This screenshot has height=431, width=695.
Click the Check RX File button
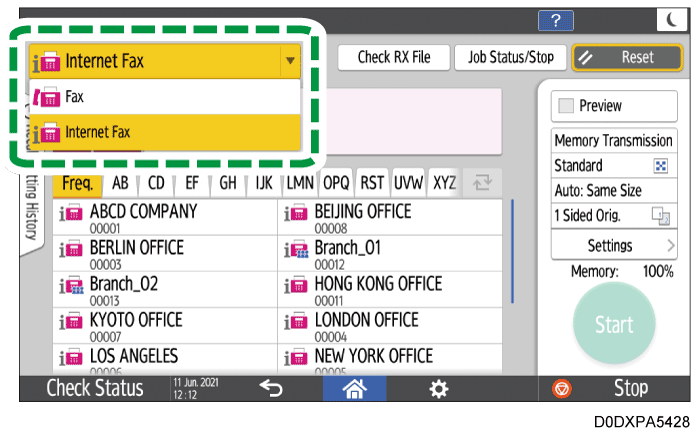(x=394, y=58)
